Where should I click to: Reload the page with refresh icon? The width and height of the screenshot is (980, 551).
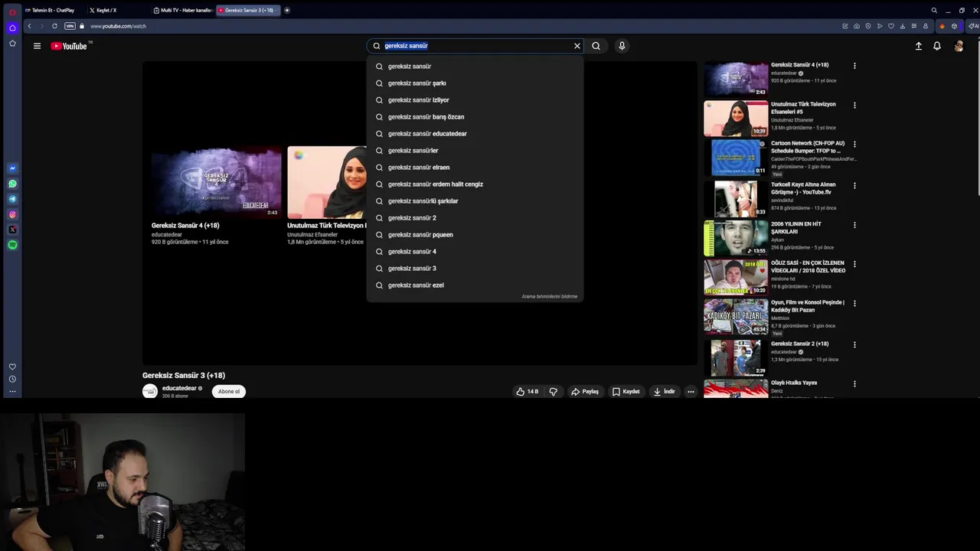click(54, 26)
